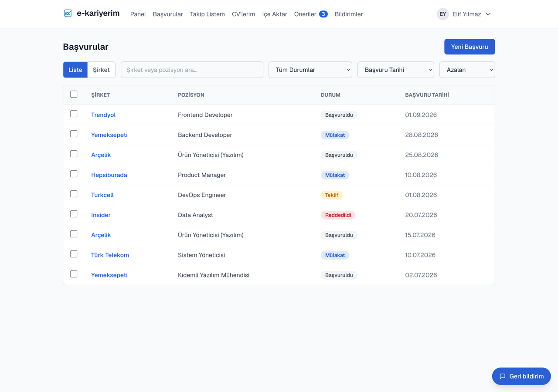
Task: Open the CV'lerim menu item
Action: (243, 14)
